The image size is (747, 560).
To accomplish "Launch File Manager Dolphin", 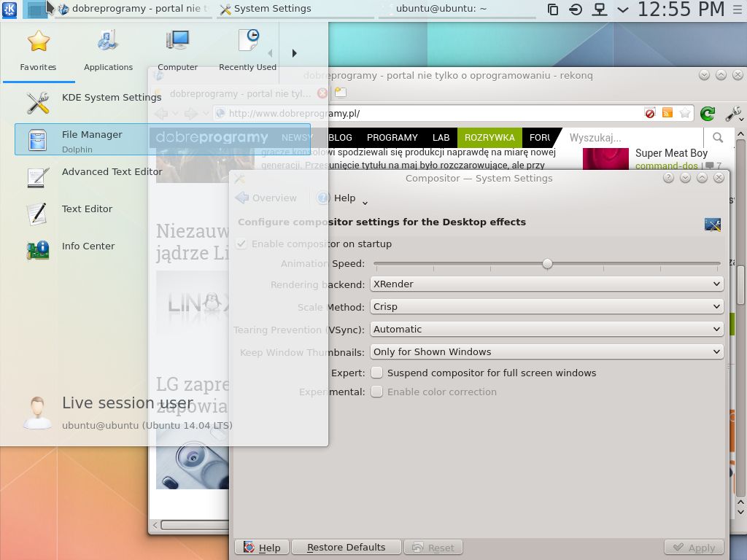I will [x=163, y=139].
